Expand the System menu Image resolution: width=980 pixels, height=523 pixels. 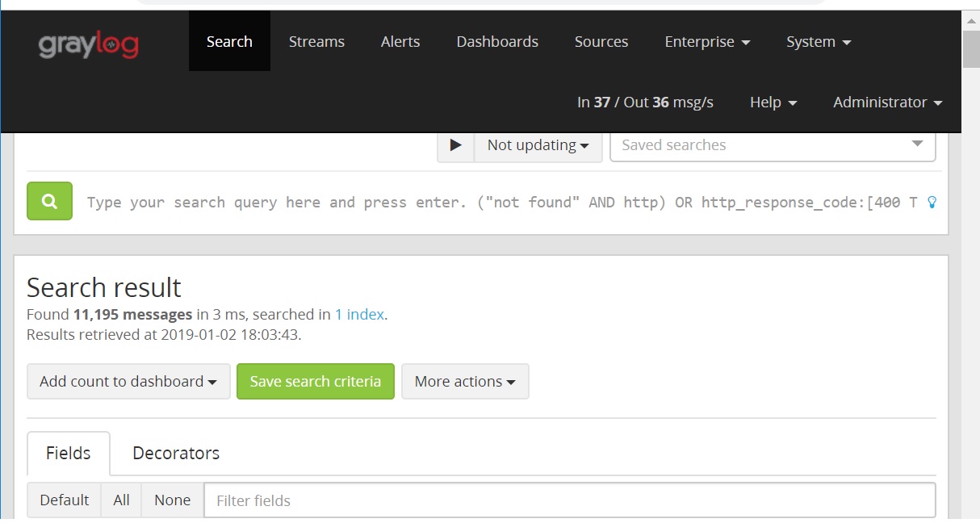(819, 41)
